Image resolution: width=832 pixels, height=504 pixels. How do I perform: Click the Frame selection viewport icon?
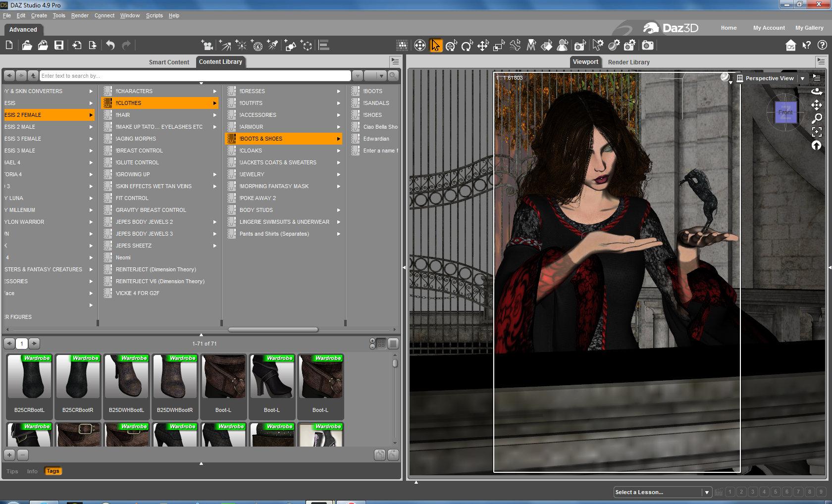pos(817,132)
